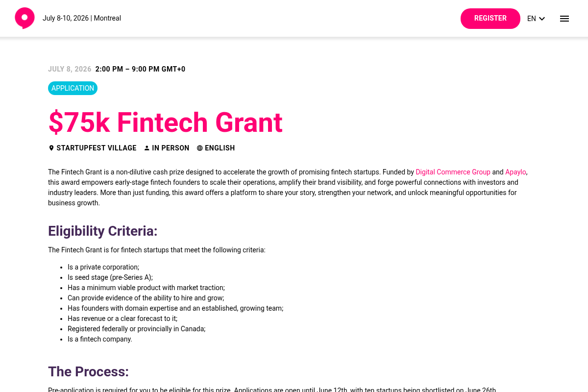Click the Eligibility Criteria heading
The width and height of the screenshot is (588, 392).
point(103,231)
